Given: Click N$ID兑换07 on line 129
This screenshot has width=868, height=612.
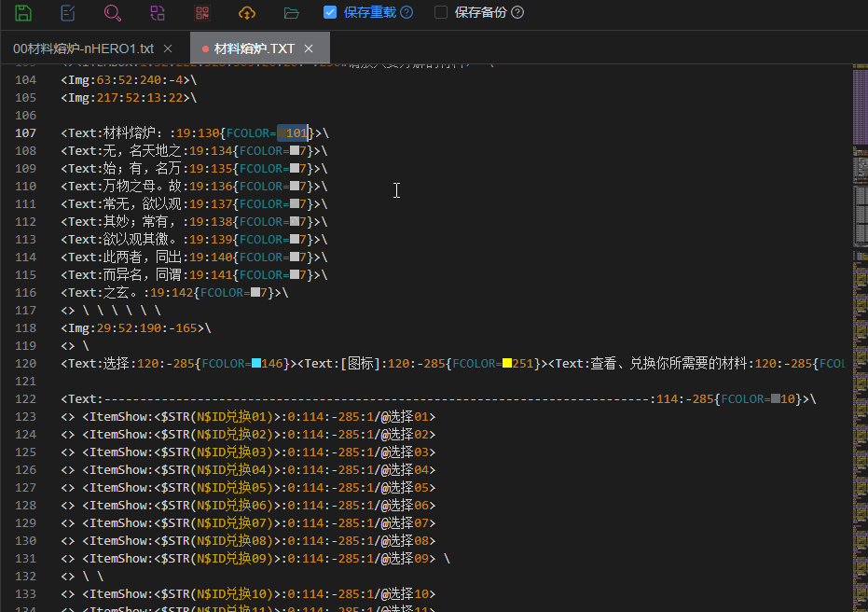Looking at the screenshot, I should (235, 522).
